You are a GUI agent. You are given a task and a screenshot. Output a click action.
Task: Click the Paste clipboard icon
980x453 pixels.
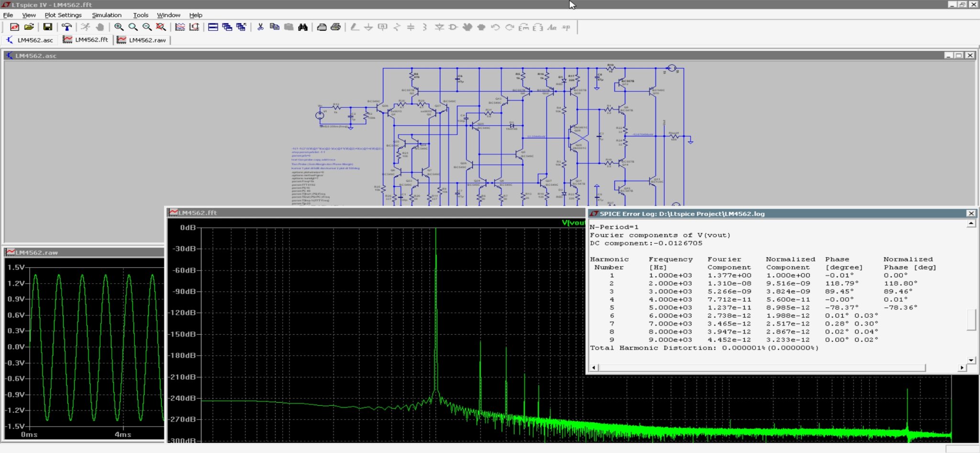289,27
